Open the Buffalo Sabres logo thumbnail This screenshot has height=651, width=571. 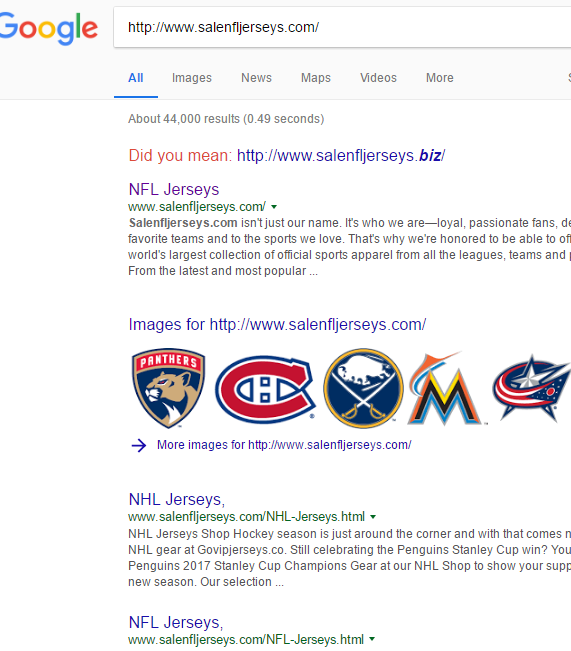pos(363,388)
